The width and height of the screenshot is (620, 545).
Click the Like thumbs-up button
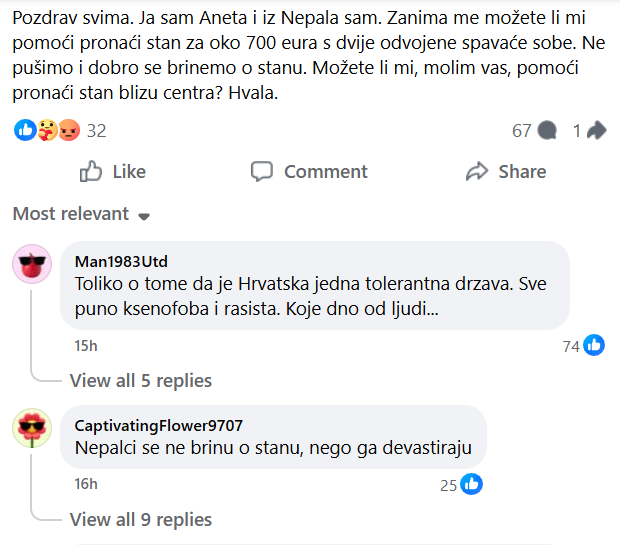pyautogui.click(x=112, y=172)
